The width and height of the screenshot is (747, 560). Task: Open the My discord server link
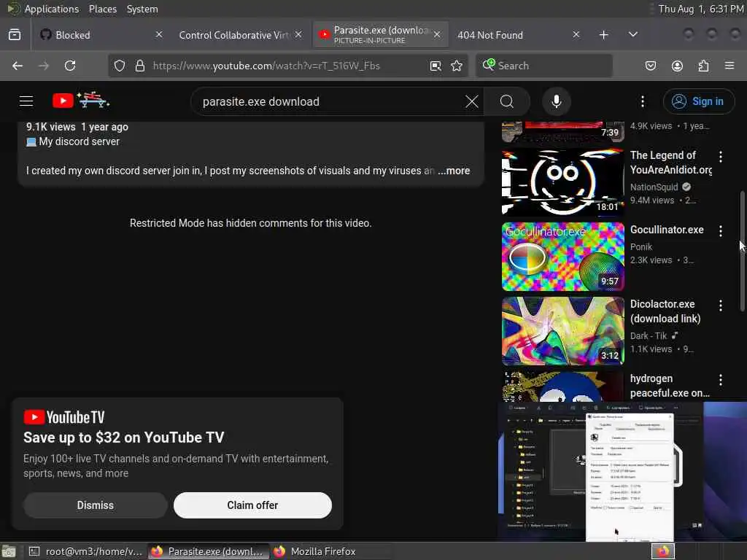tap(79, 141)
